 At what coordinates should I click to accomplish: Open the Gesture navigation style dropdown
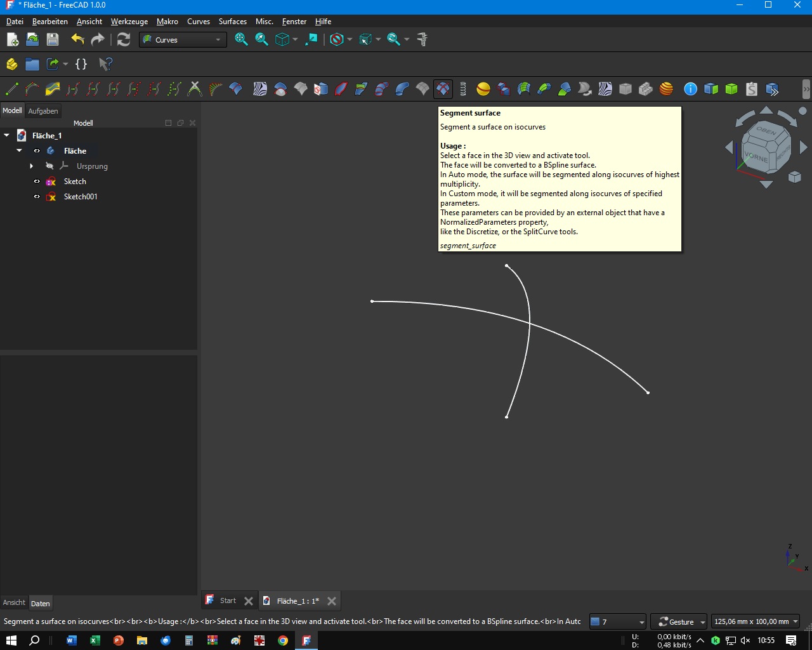[x=679, y=621]
